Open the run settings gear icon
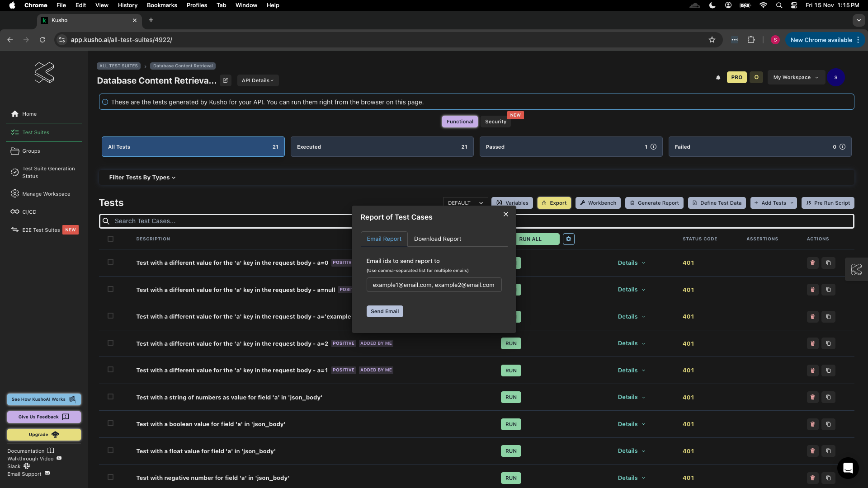Screen dimensions: 868x488 click(569, 239)
